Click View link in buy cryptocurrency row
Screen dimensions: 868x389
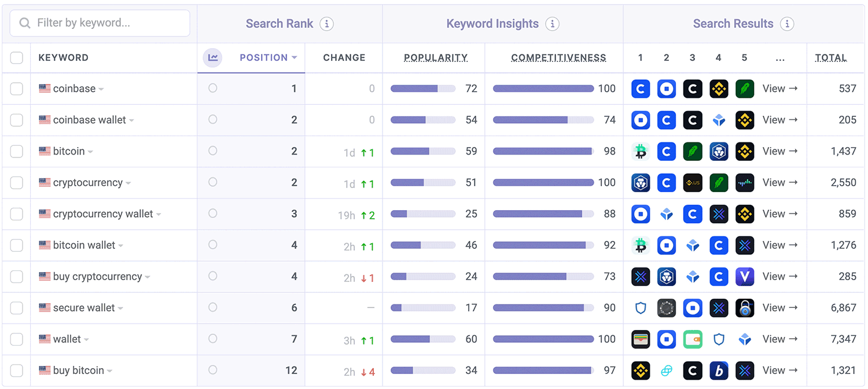[x=780, y=276]
